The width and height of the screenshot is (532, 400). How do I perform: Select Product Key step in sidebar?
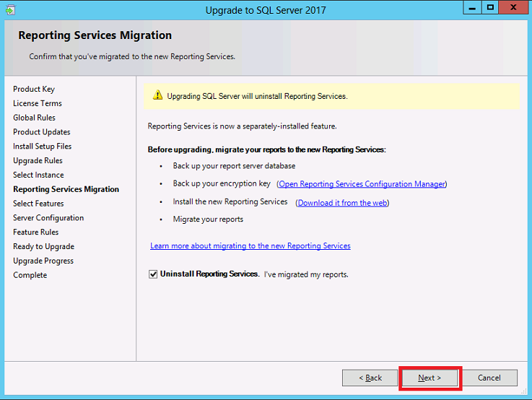[x=34, y=89]
